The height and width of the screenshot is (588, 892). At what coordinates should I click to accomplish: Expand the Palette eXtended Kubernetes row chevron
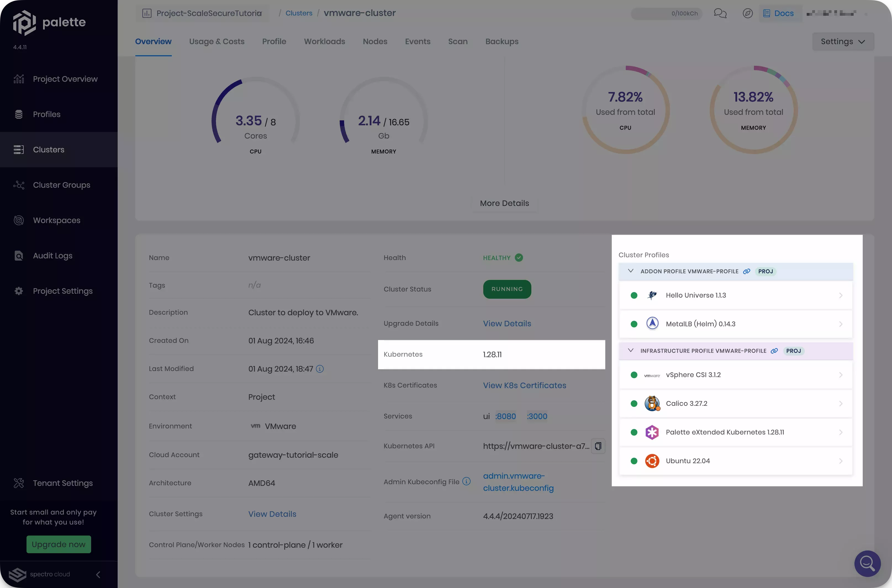pos(841,432)
